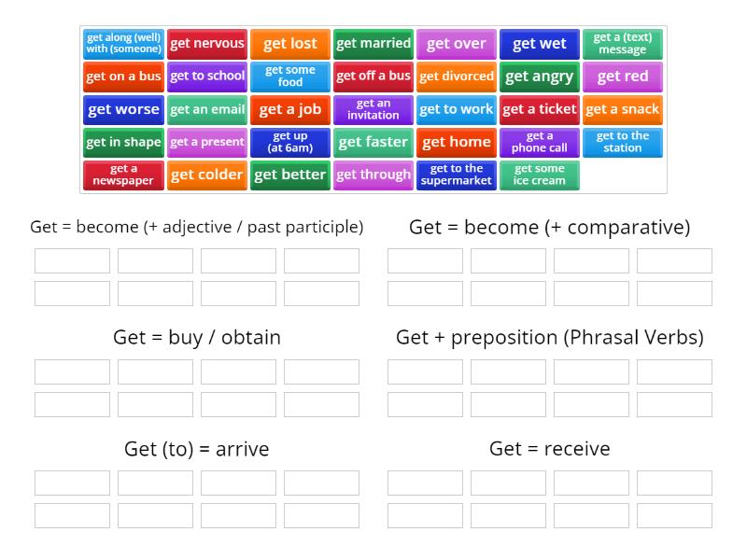Viewport: 747px width, 560px height.
Task: Select the 'get a newspaper' tile
Action: click(x=123, y=175)
